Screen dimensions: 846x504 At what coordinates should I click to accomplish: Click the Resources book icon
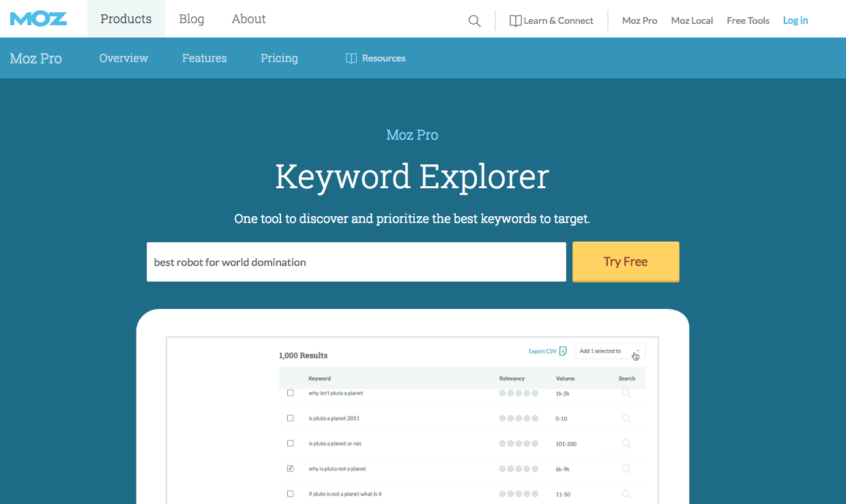coord(351,59)
